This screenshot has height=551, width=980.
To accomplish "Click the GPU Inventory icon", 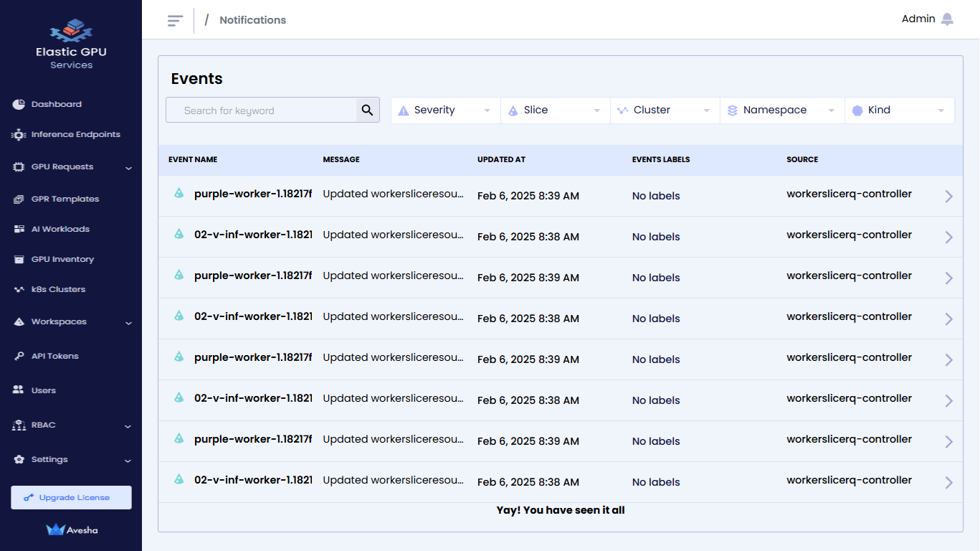I will 19,260.
